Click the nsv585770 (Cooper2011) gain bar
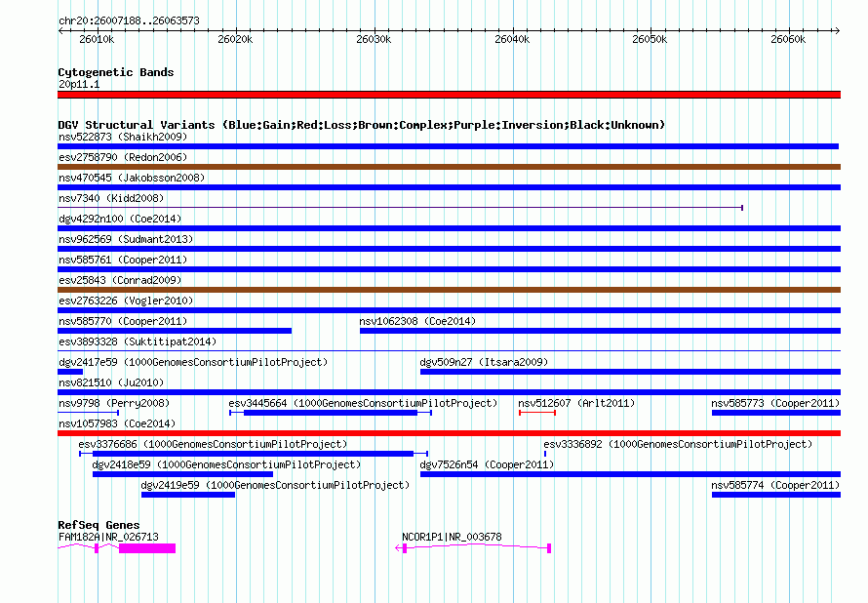Viewport: 868px width, 603px height. coord(175,331)
